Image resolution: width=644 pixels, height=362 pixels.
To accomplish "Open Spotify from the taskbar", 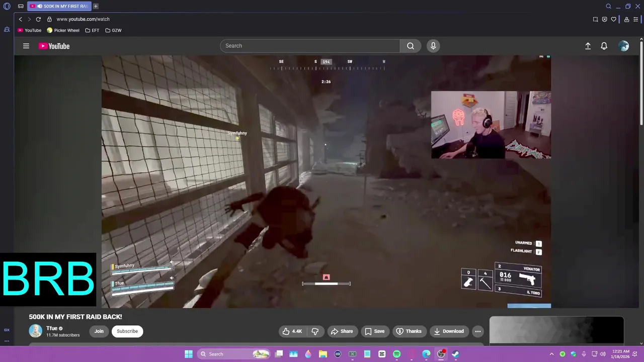I will click(396, 354).
